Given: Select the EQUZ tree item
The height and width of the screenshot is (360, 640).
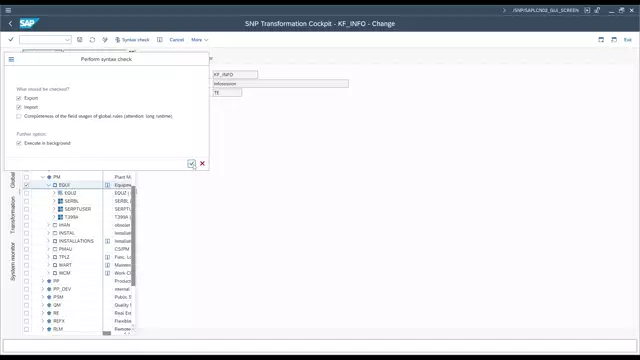Looking at the screenshot, I should click(x=70, y=193).
